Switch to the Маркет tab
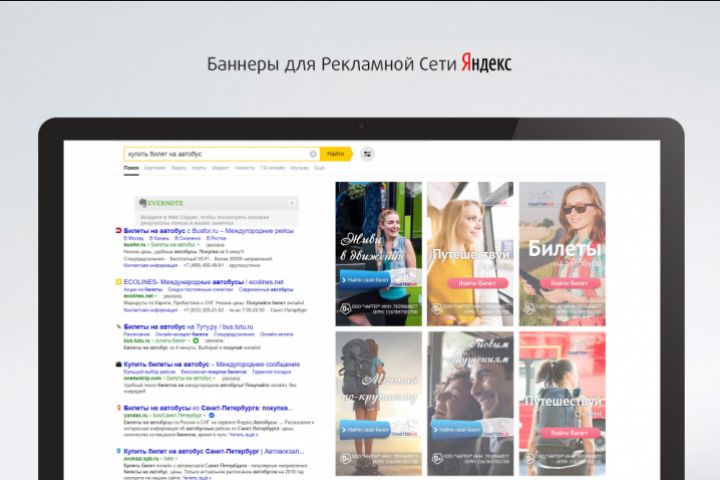 (220, 168)
